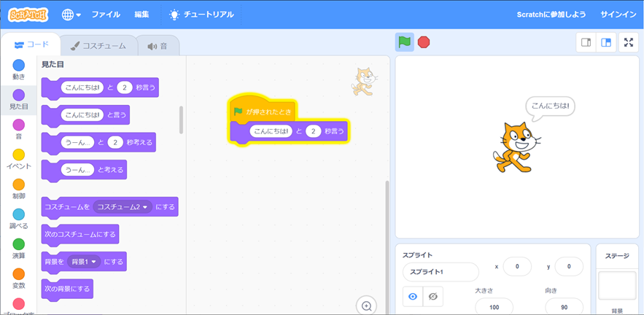The width and height of the screenshot is (644, 315).
Task: Hide sprite with crossed-eye icon
Action: 433,297
